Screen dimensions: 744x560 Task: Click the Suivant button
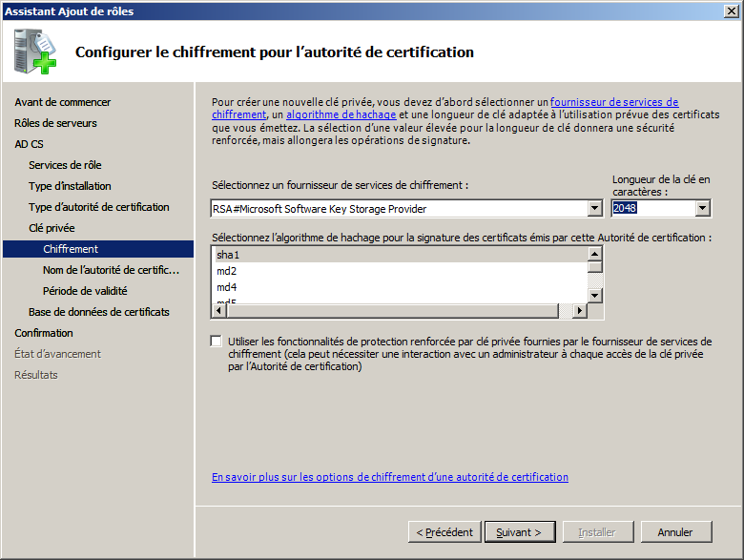tap(519, 531)
